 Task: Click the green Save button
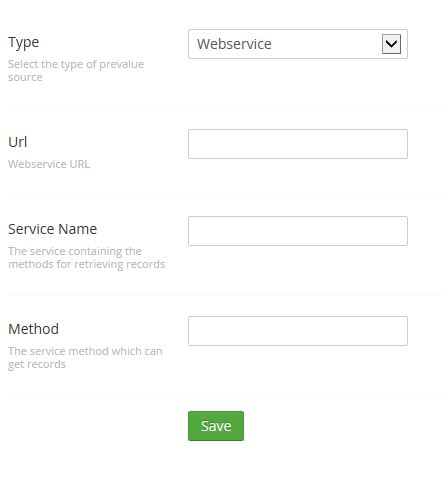tap(216, 426)
